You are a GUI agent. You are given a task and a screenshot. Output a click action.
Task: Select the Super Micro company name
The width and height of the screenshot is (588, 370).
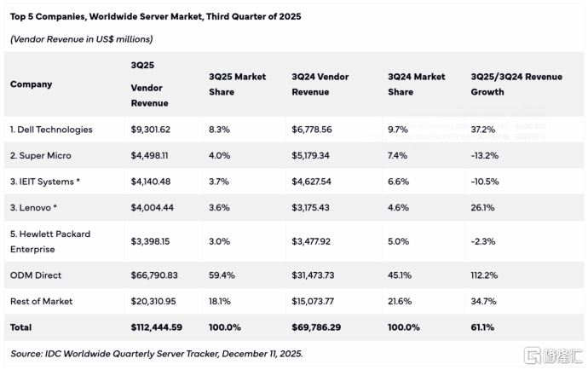coord(41,155)
